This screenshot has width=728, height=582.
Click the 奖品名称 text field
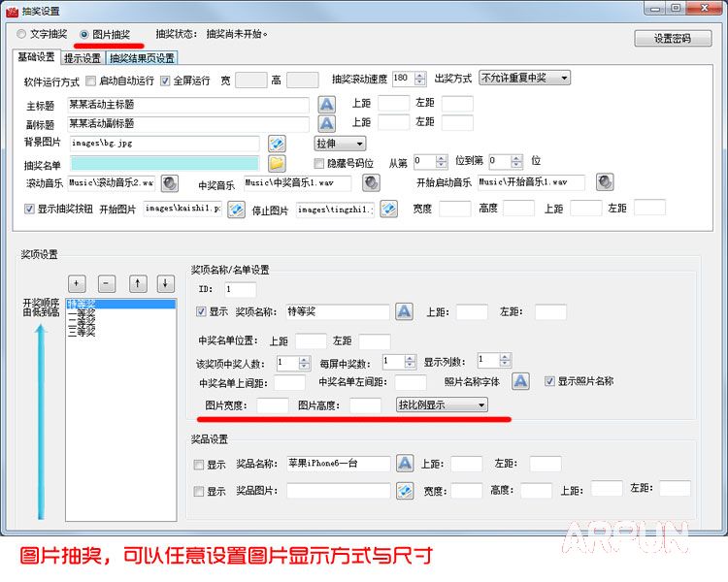tap(339, 464)
